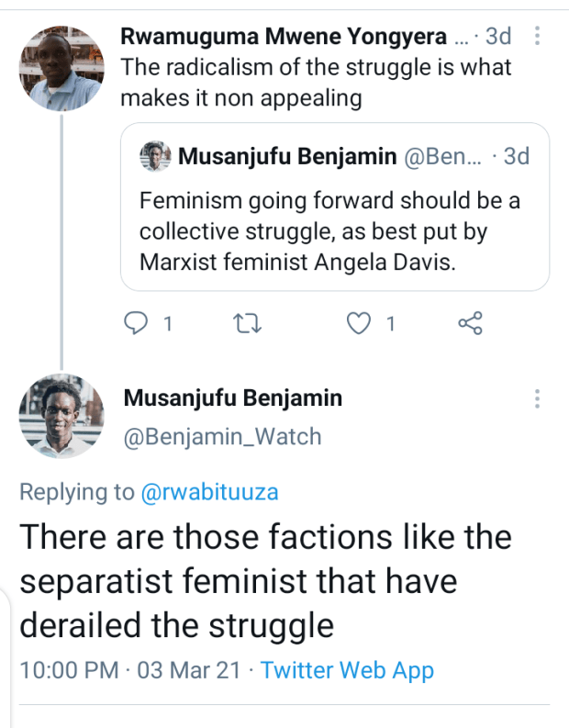Open the three-dot menu on Rwamuguma's tweet

537,37
